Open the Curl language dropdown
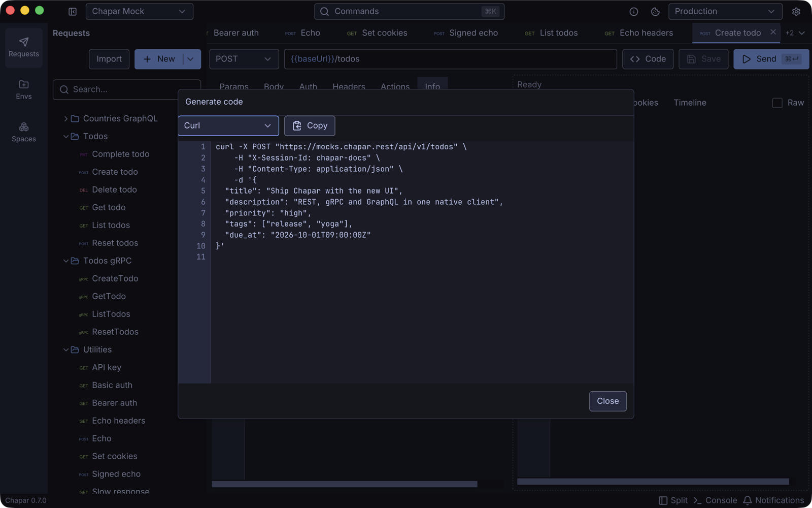Image resolution: width=812 pixels, height=508 pixels. 228,125
